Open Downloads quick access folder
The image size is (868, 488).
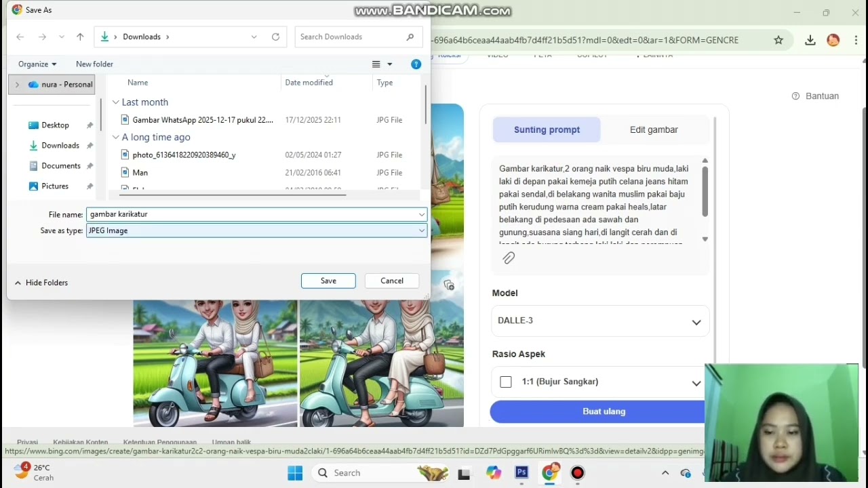[x=60, y=146]
